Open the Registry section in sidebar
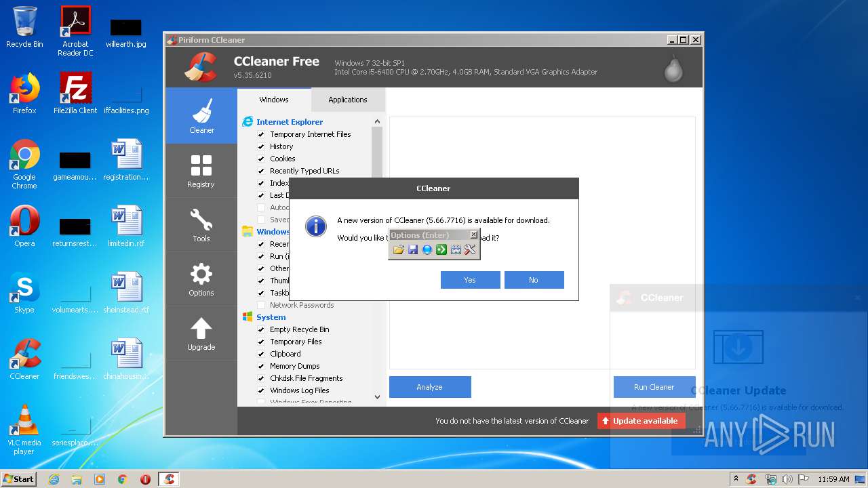This screenshot has width=868, height=488. click(201, 170)
